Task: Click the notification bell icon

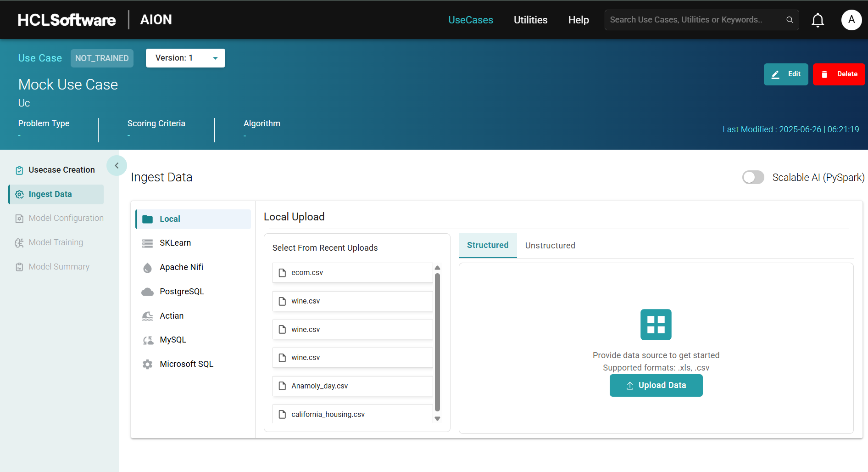Action: (818, 20)
